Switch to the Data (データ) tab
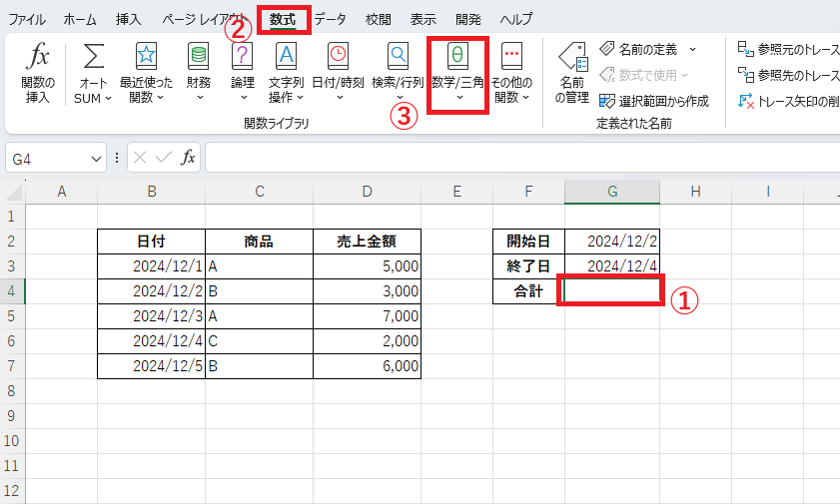Image resolution: width=840 pixels, height=504 pixels. tap(330, 19)
